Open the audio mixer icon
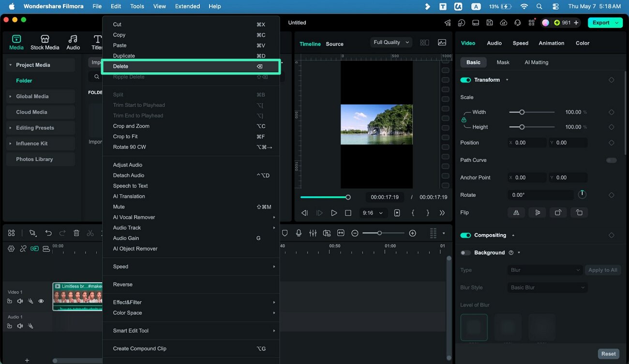Screen dimensions: 629x364 [313, 233]
